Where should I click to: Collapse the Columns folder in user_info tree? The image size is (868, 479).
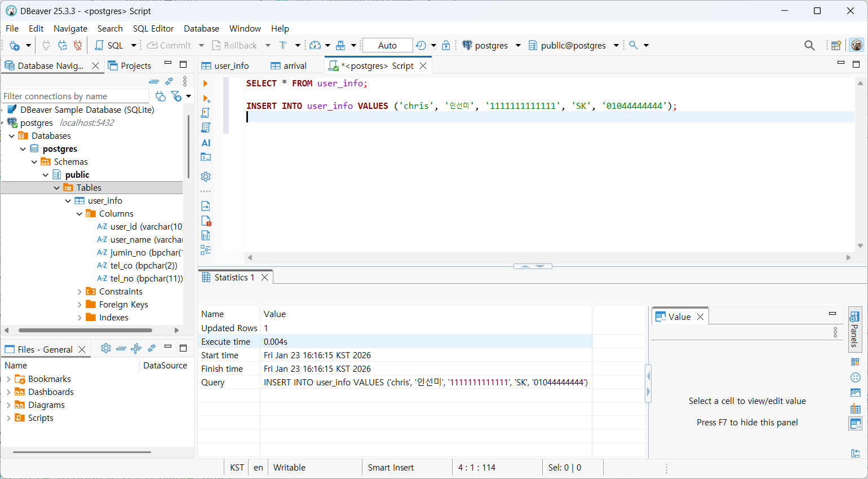pyautogui.click(x=79, y=214)
